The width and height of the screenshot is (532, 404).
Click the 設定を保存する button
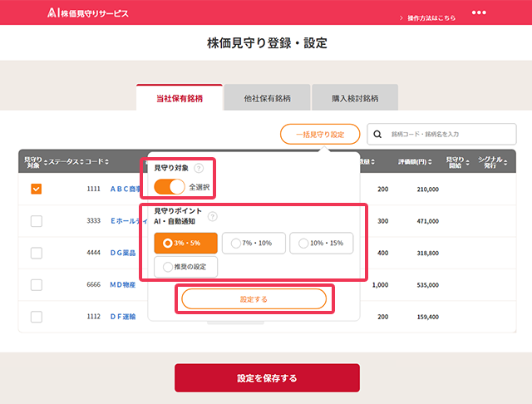coord(267,378)
